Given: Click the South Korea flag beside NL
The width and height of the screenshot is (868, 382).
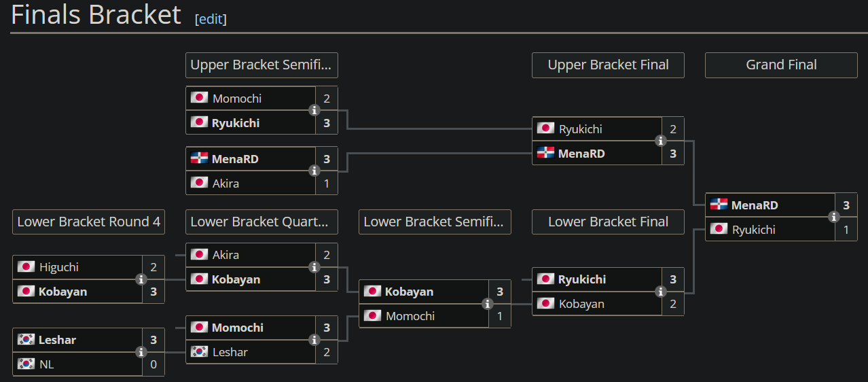Looking at the screenshot, I should (x=26, y=364).
